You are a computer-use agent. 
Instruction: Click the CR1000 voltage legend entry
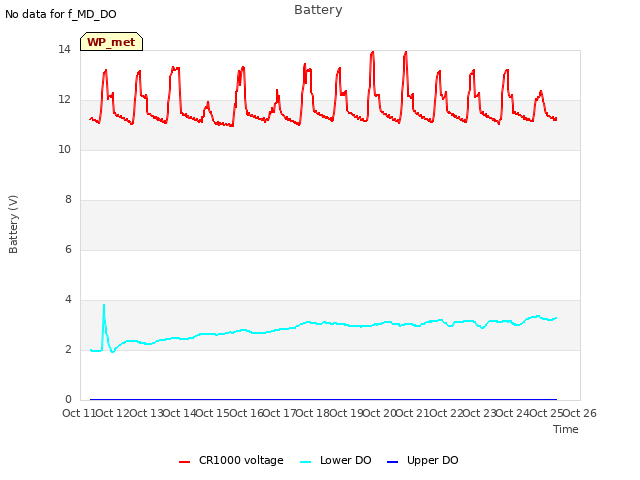[231, 460]
